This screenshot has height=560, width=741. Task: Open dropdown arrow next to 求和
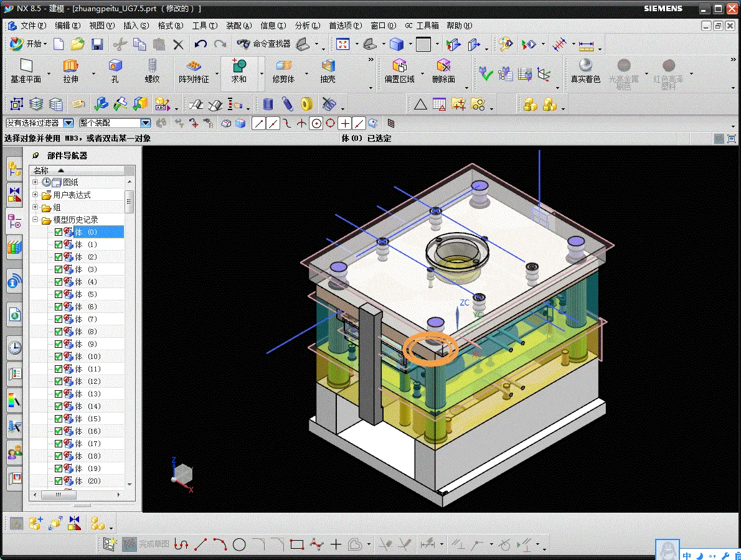point(262,73)
